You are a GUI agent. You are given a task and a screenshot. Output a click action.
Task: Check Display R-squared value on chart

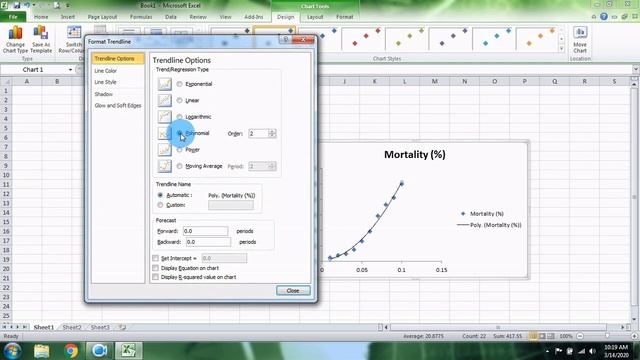point(156,277)
